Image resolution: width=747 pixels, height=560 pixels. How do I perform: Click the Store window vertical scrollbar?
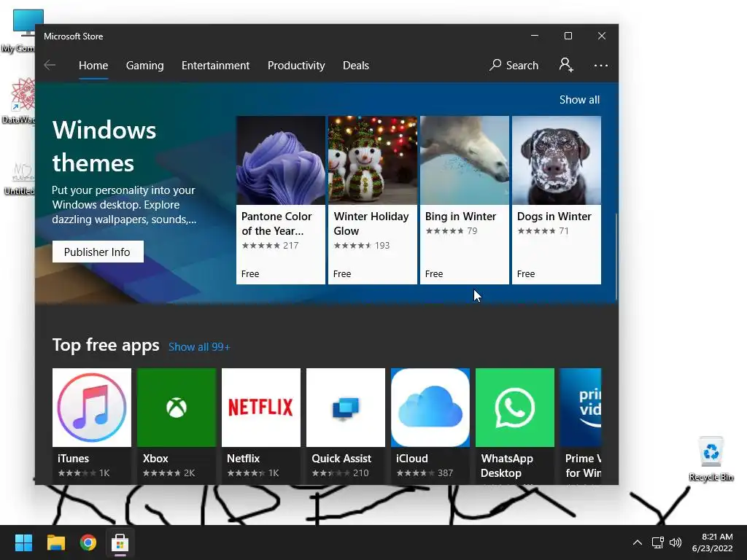pos(616,257)
